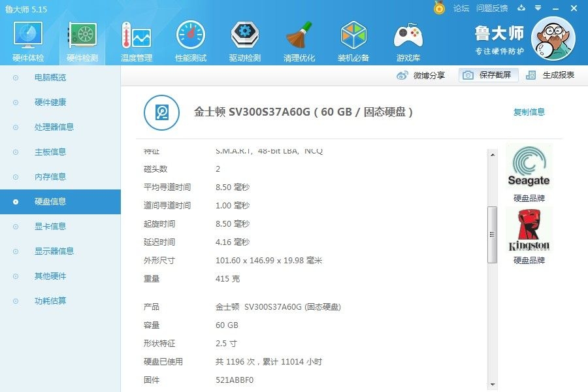Click the usage value 共 1196 次
588x392 pixels.
click(269, 361)
